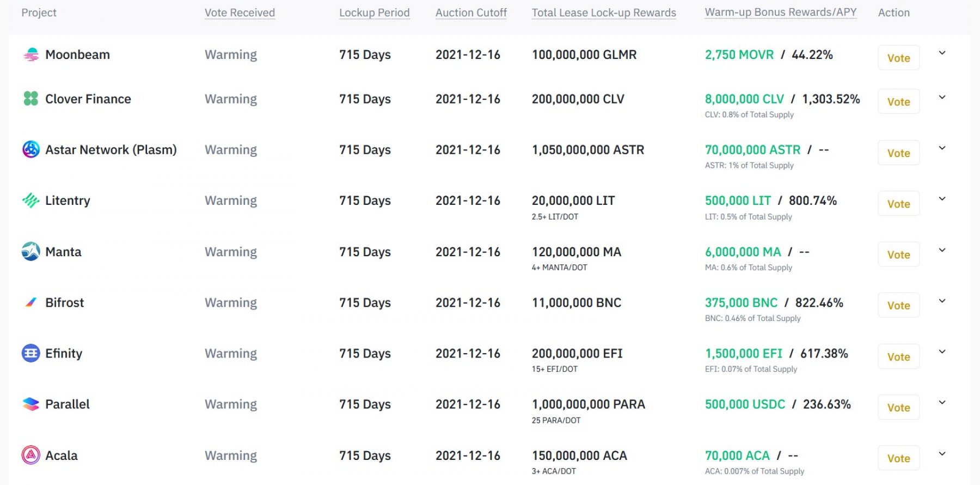Image resolution: width=980 pixels, height=485 pixels.
Task: Click the Warm-up Bonus Rewards/APY header
Action: point(780,12)
